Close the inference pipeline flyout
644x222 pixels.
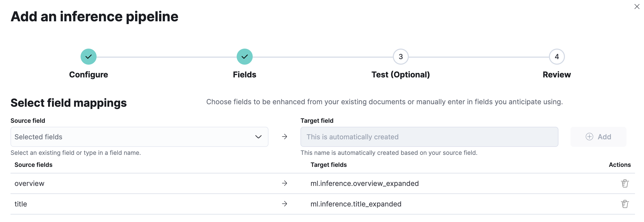tap(637, 7)
